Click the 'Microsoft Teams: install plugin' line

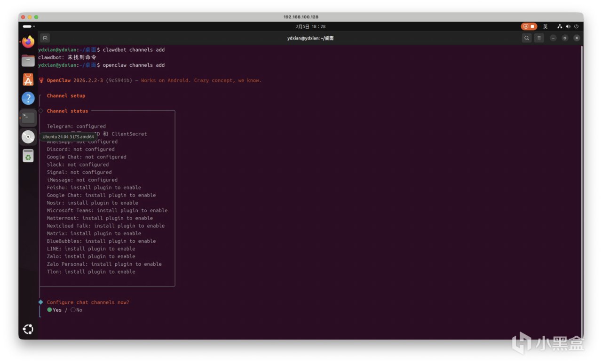(x=107, y=210)
